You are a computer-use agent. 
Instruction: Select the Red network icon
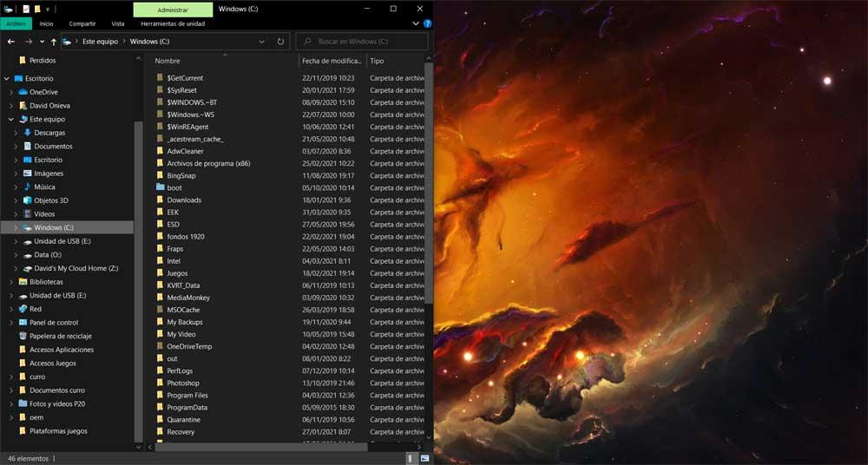tap(23, 309)
